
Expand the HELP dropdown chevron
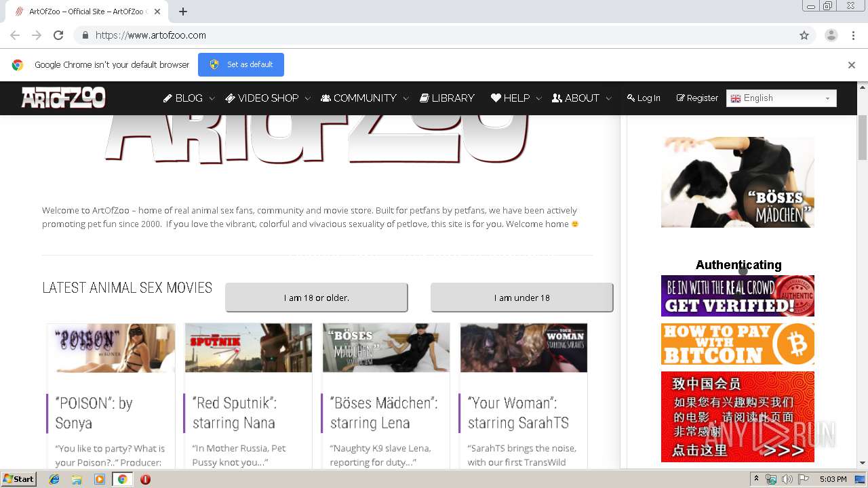click(x=538, y=99)
